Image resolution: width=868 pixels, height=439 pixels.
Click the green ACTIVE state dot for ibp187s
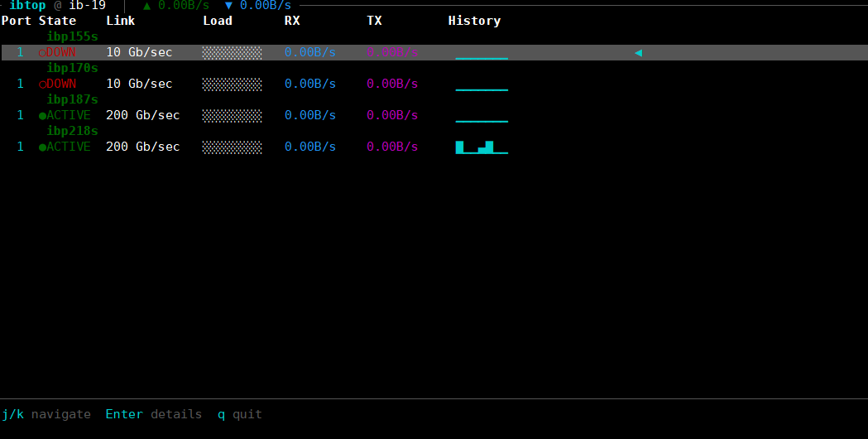coord(42,116)
